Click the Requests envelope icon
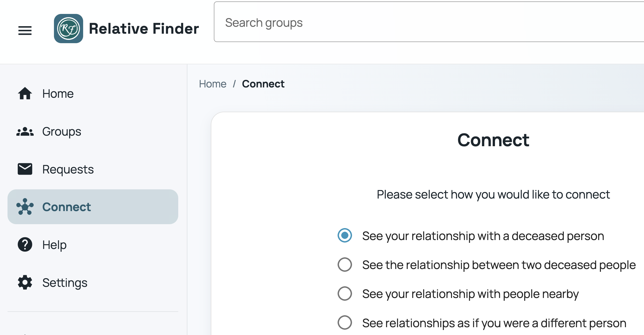 [25, 169]
